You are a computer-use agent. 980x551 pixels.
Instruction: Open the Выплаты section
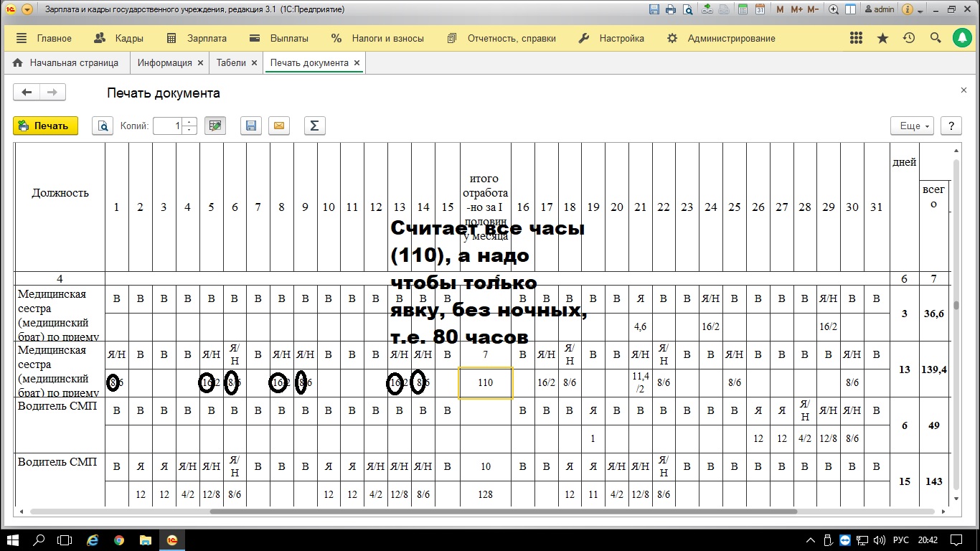(279, 38)
